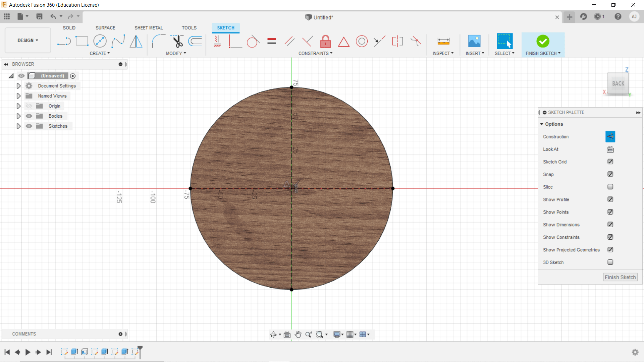This screenshot has height=362, width=644.
Task: Switch to the SHEET METAL tab
Action: (x=149, y=28)
